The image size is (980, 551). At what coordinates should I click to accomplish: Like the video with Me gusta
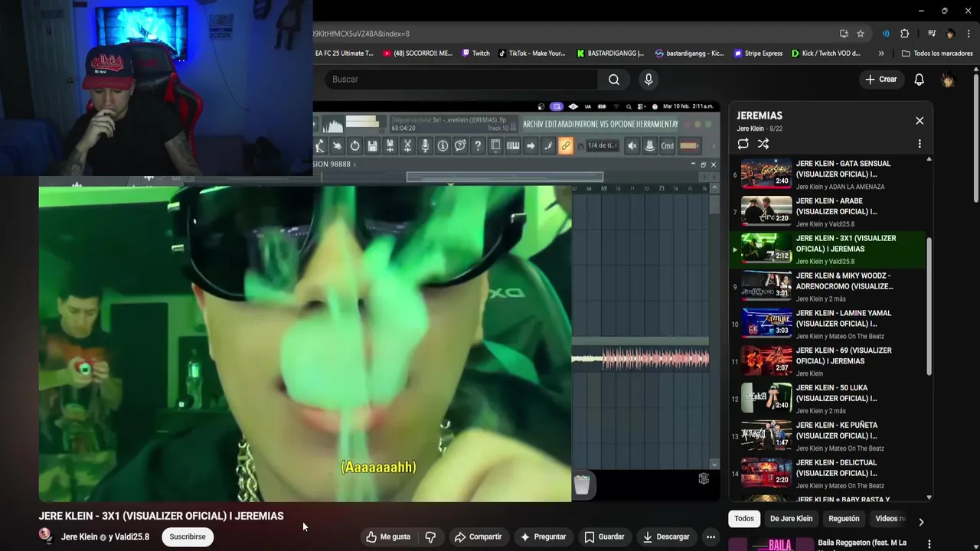point(388,537)
